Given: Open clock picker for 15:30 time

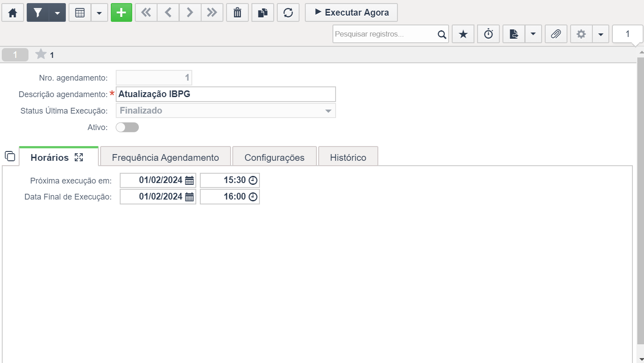Looking at the screenshot, I should click(x=253, y=181).
